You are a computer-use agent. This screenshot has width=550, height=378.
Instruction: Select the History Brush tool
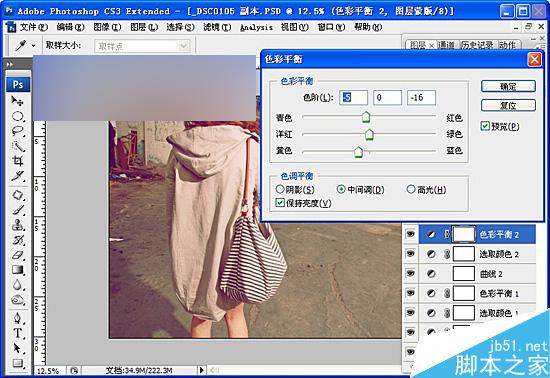pyautogui.click(x=17, y=240)
